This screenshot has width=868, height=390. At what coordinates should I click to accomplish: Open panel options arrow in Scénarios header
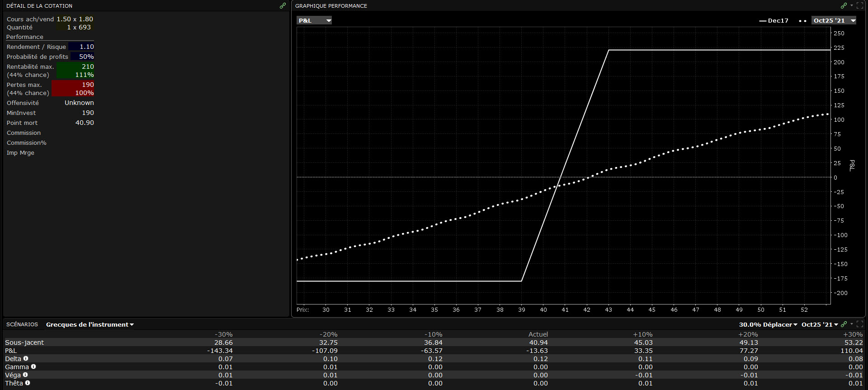pos(852,324)
